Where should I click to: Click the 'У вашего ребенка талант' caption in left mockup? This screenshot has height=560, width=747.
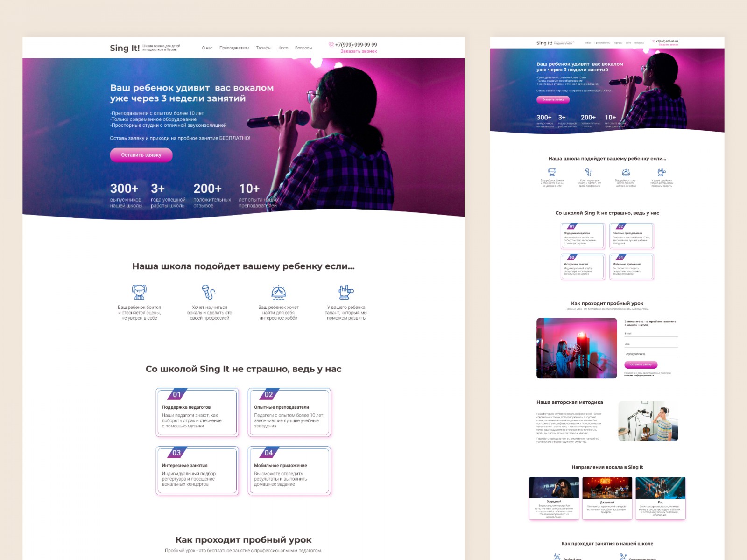[346, 313]
